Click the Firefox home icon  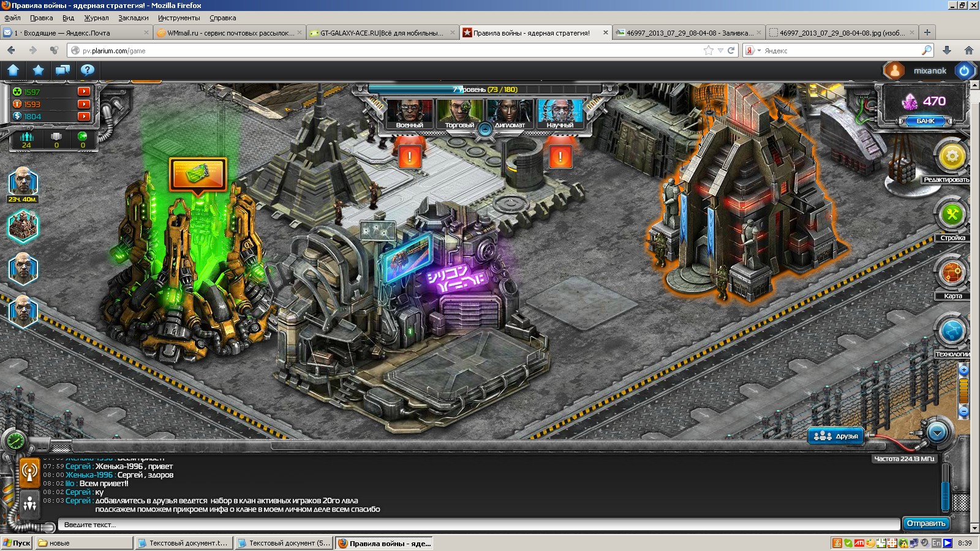(x=968, y=50)
